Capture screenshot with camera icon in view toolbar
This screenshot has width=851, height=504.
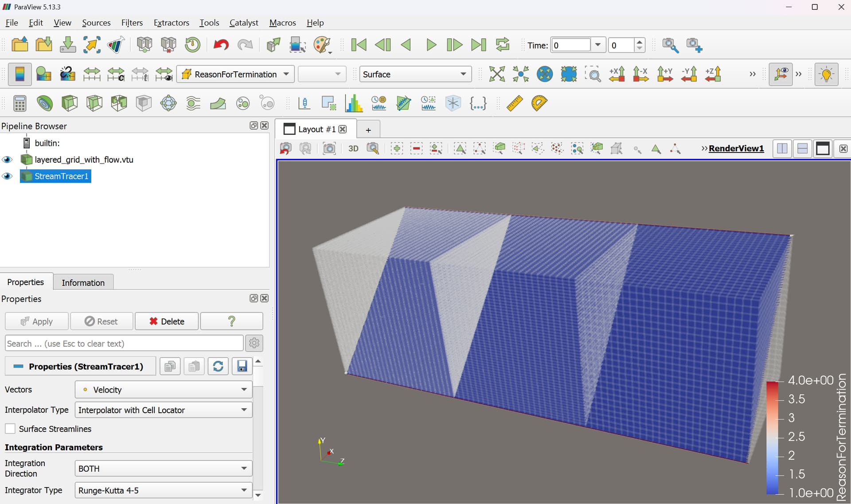[x=329, y=148]
